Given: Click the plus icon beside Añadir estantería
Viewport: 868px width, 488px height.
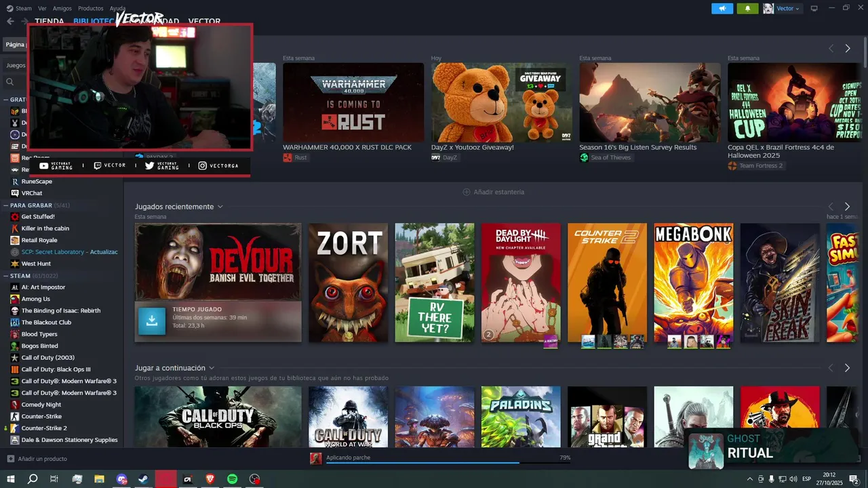Looking at the screenshot, I should [467, 192].
